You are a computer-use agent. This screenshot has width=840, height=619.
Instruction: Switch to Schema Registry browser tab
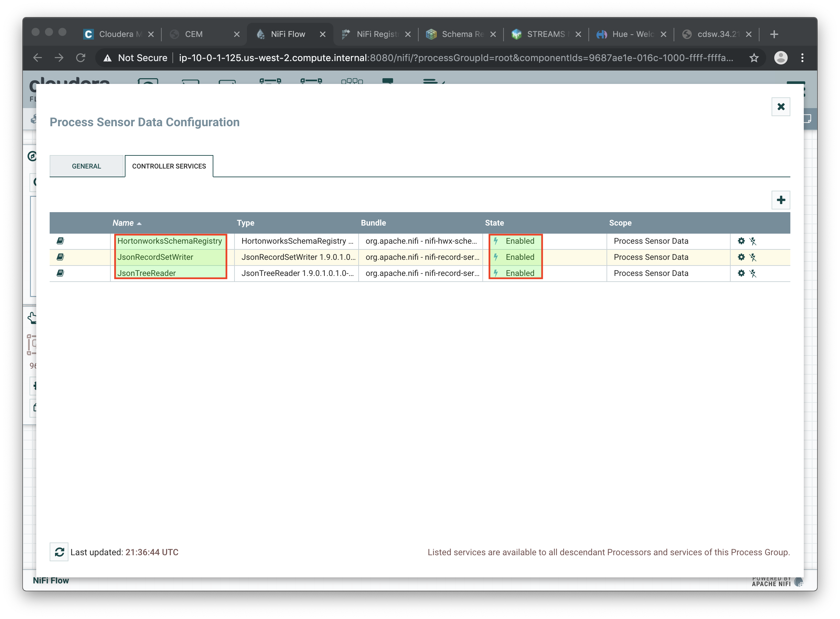click(461, 34)
